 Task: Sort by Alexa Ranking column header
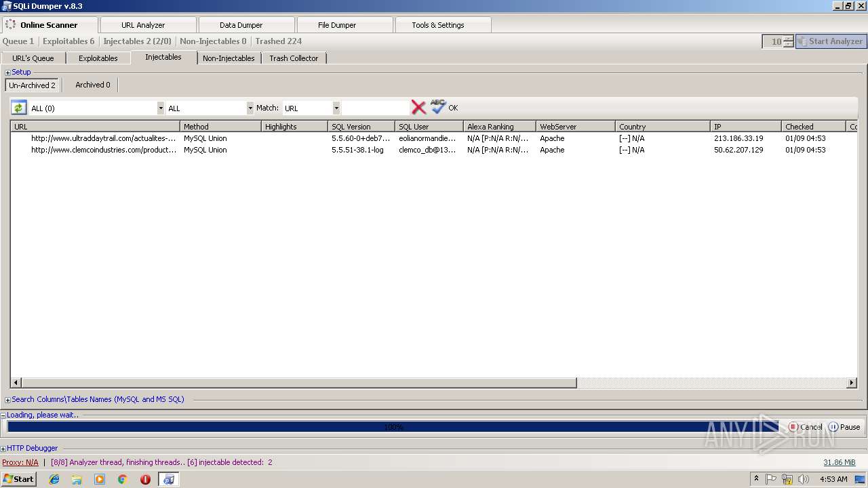(x=500, y=127)
